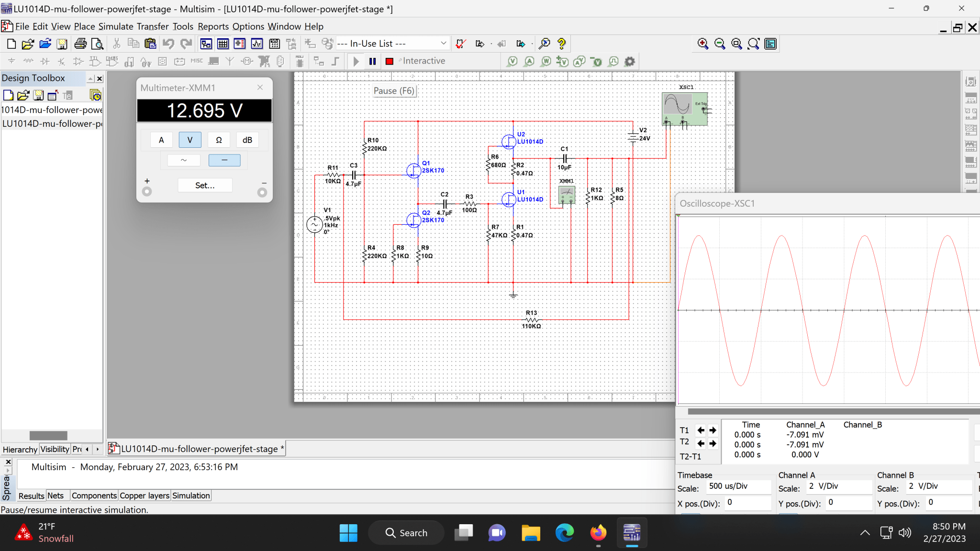The image size is (980, 551).
Task: Click the Undo arrow icon
Action: (x=168, y=44)
